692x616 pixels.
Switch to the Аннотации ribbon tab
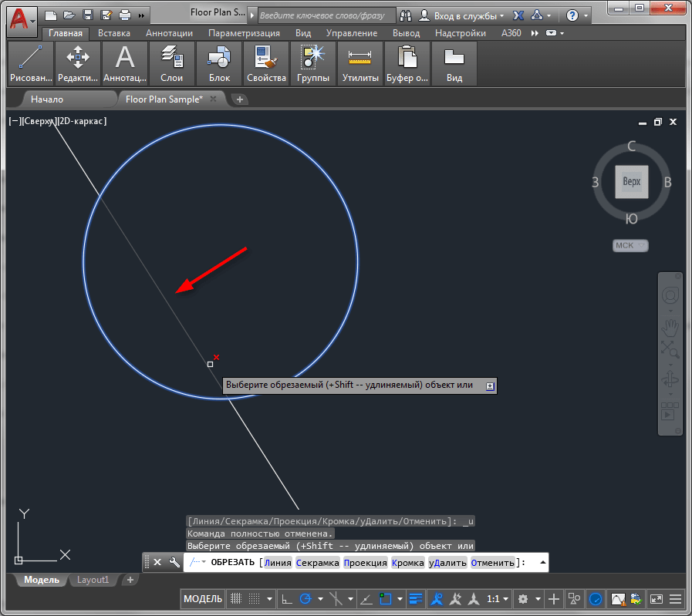169,33
